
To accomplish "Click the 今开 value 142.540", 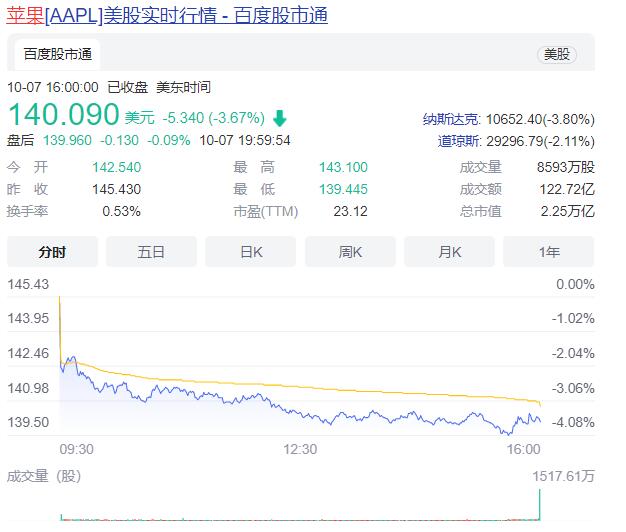I will click(117, 167).
